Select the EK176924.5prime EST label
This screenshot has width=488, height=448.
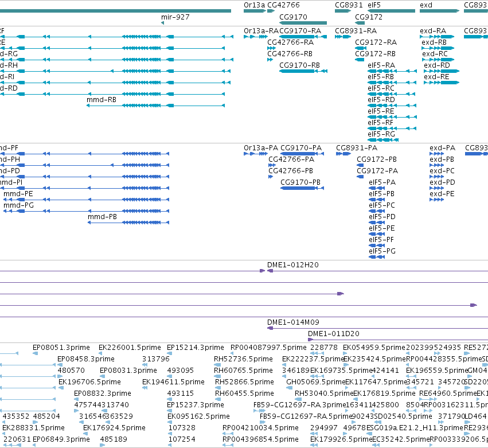[114, 428]
